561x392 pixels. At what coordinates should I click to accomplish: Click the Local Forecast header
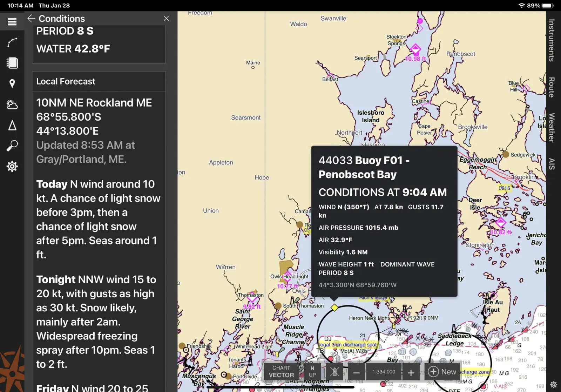pos(99,81)
